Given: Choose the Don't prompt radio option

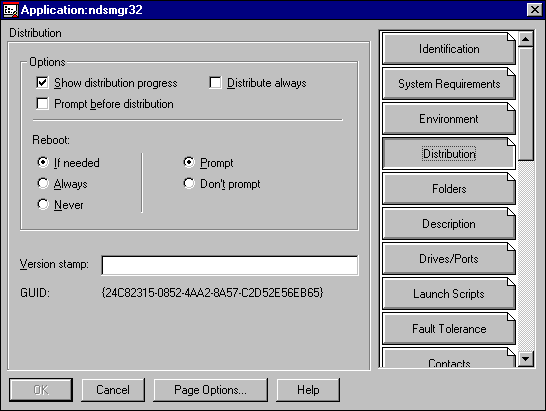Looking at the screenshot, I should [x=189, y=184].
